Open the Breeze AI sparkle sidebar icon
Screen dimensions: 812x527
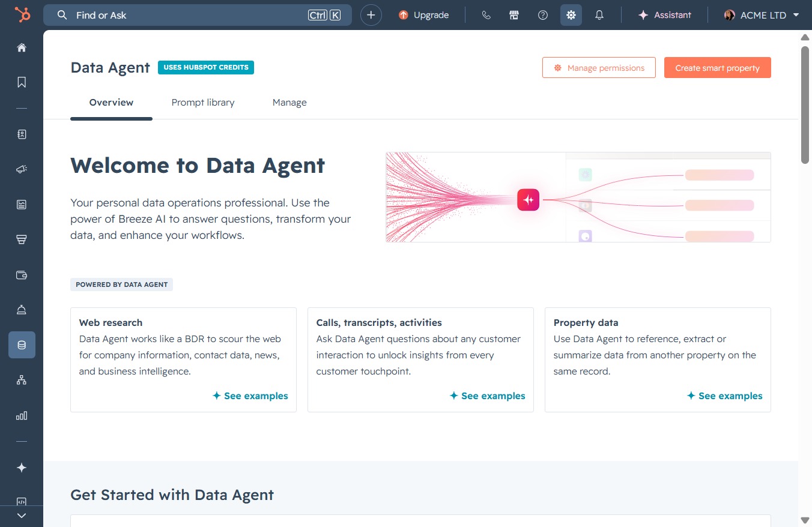[22, 468]
